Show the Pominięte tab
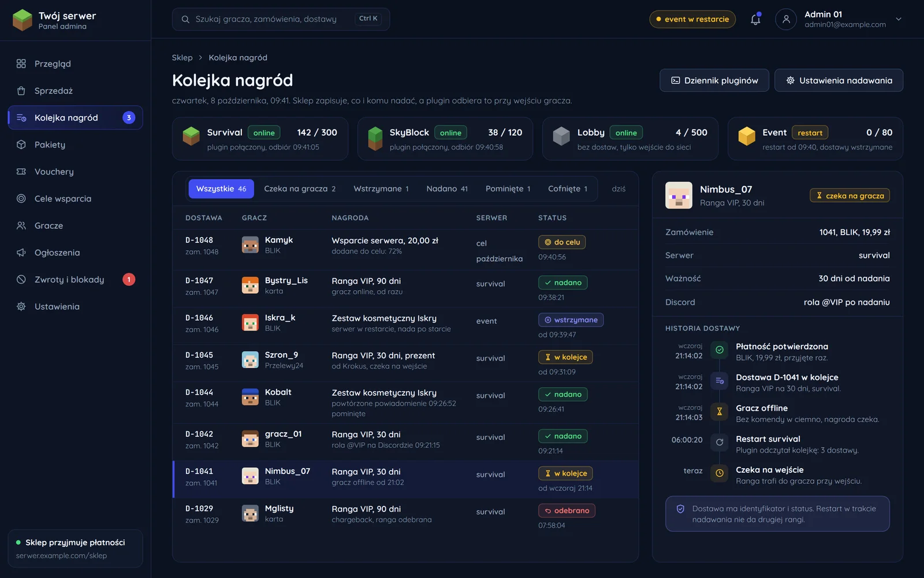The image size is (924, 578). [x=508, y=188]
